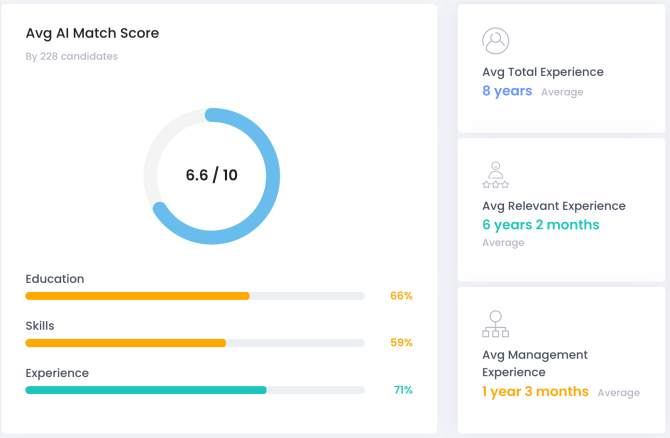The width and height of the screenshot is (670, 438).
Task: Click the '8 years' value
Action: 507,91
